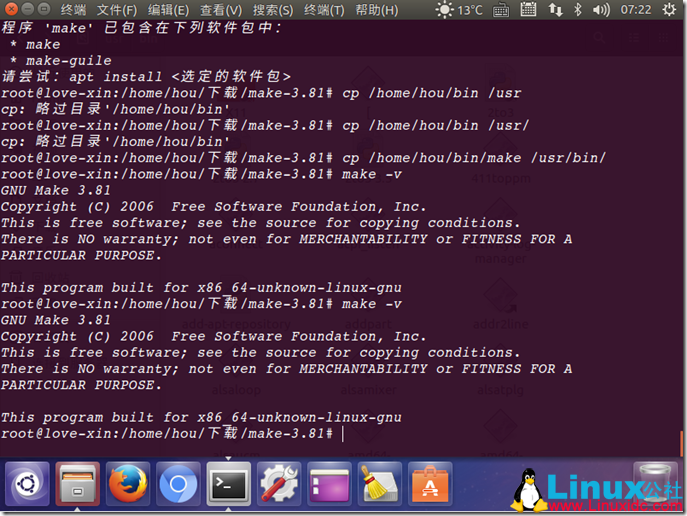Screen dimensions: 687x516
Task: Launch Firefox from the dock
Action: [128, 484]
